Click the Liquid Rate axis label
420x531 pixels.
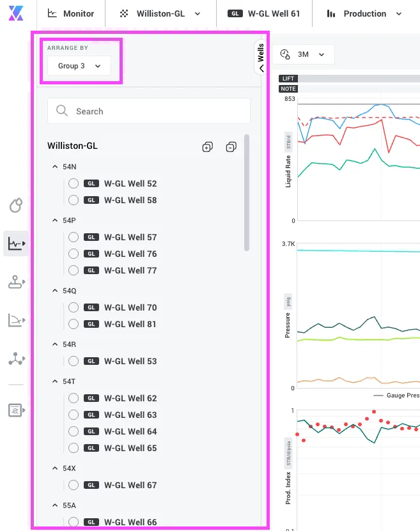288,171
